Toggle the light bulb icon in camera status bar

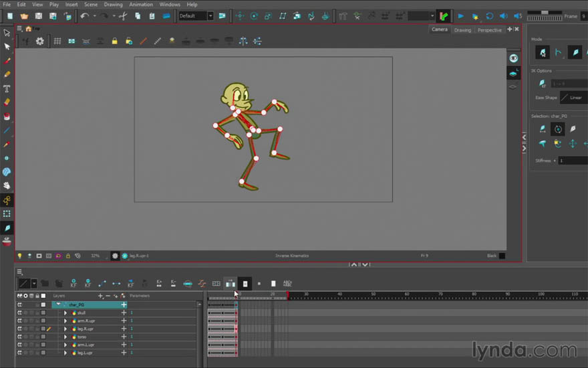(19, 256)
